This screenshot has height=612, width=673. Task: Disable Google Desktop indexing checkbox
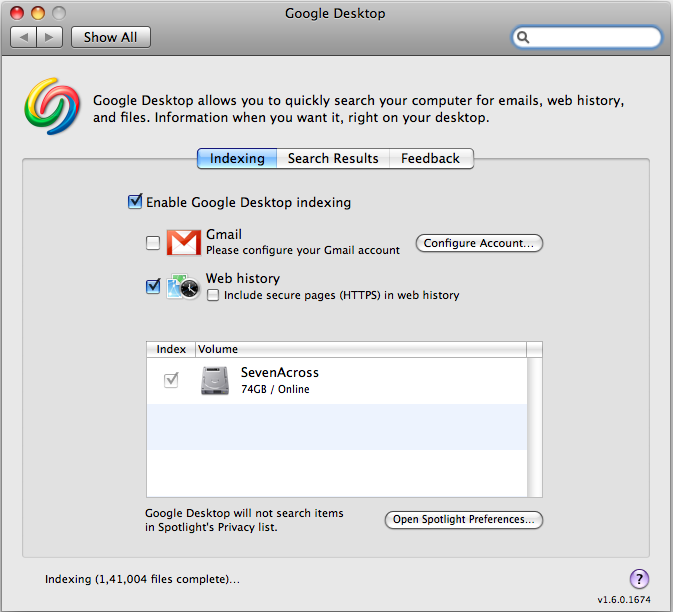click(135, 201)
